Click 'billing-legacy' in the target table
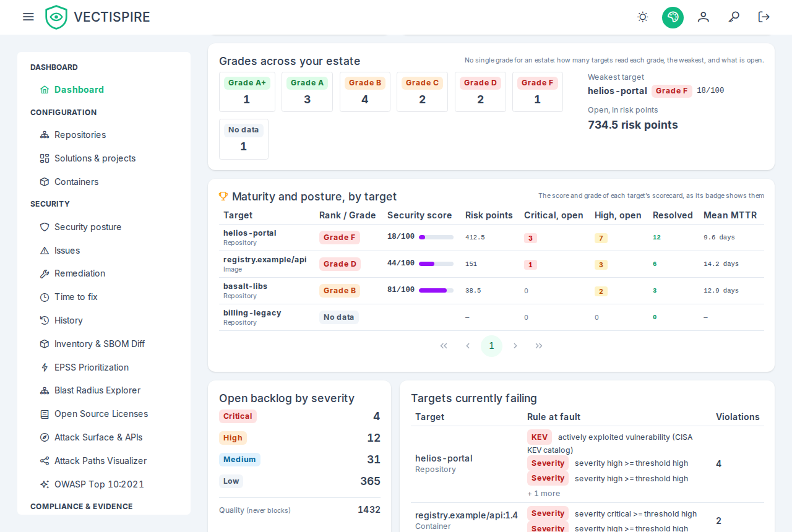792x532 pixels. pyautogui.click(x=252, y=313)
